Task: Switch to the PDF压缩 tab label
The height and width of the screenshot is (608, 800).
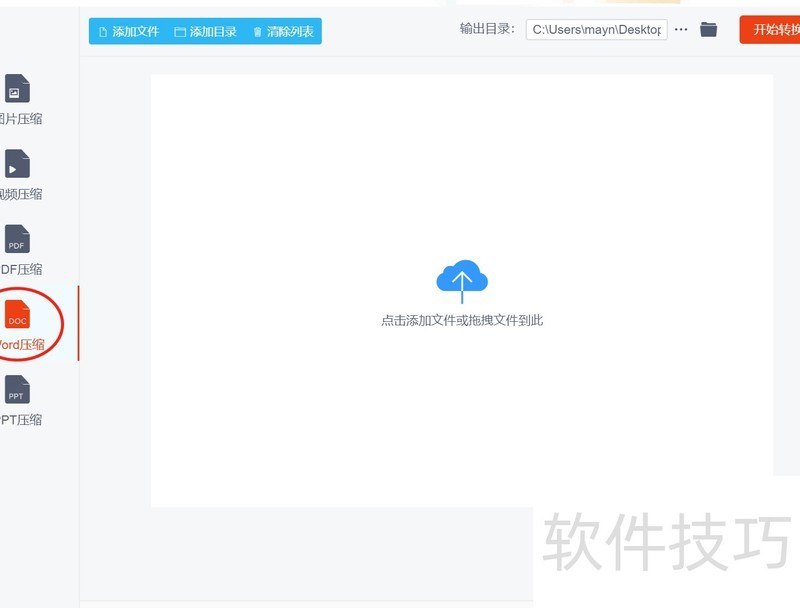Action: point(21,269)
